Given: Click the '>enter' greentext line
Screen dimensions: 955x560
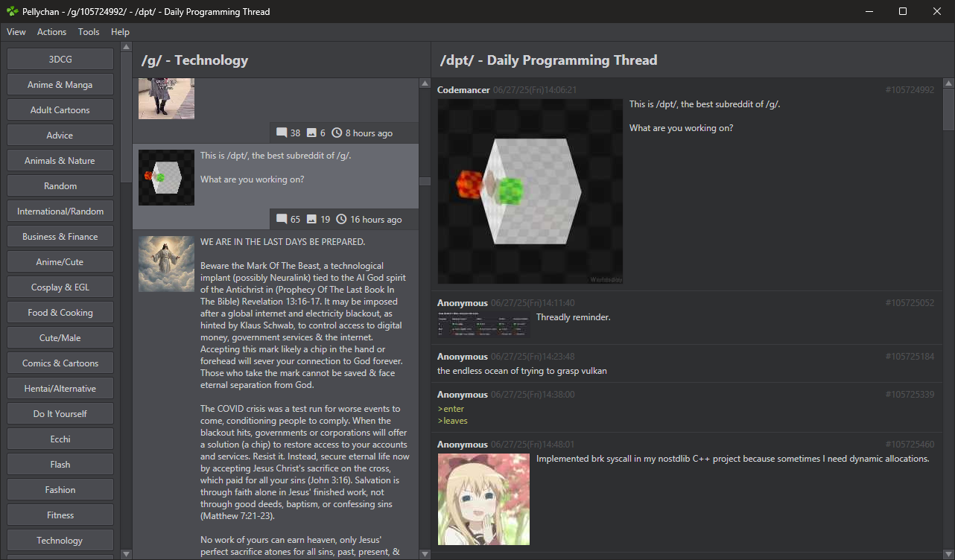Looking at the screenshot, I should pos(451,409).
